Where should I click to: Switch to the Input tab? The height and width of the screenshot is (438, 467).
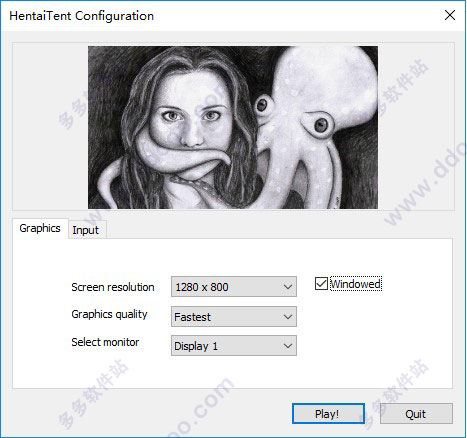coord(86,230)
